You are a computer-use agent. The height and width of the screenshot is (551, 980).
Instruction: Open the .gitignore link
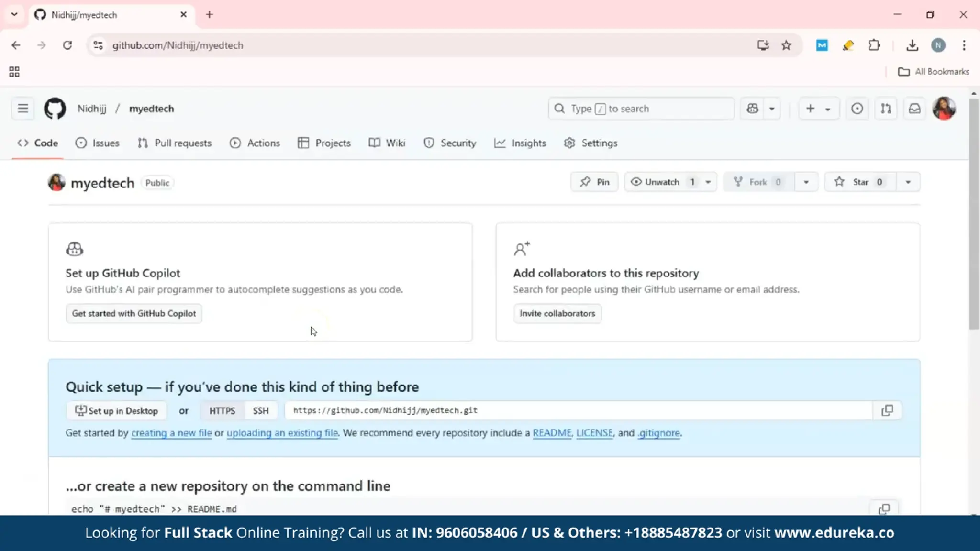(658, 433)
